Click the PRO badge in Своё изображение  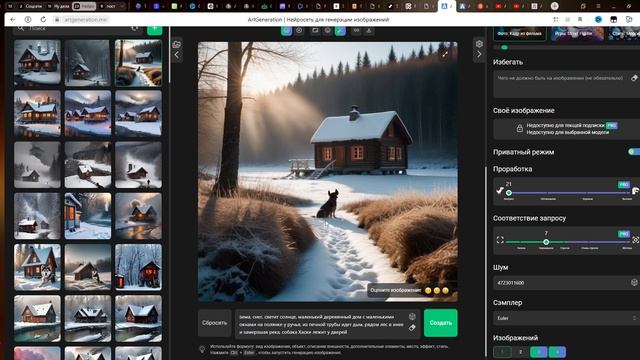click(x=611, y=125)
